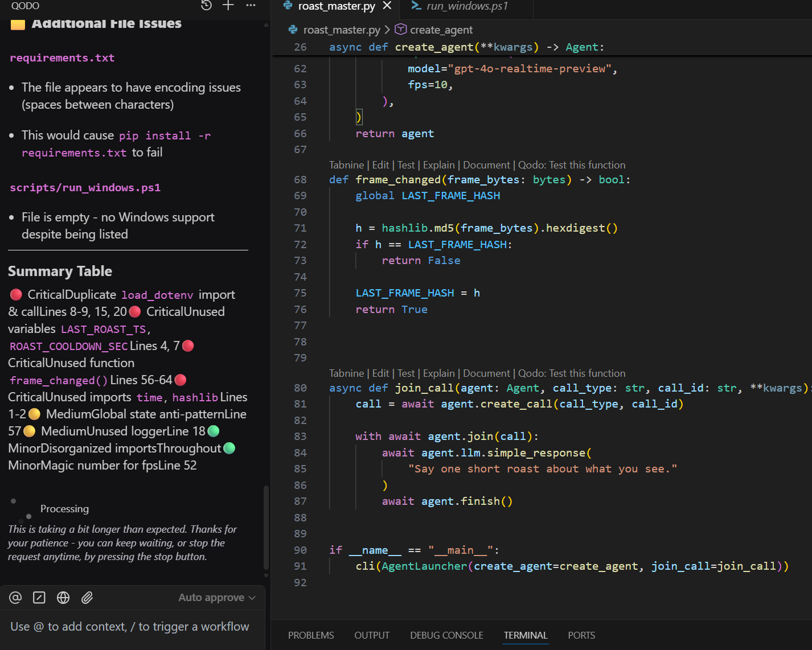Click 'pip install -r' code text in chat
The width and height of the screenshot is (812, 650).
click(165, 135)
